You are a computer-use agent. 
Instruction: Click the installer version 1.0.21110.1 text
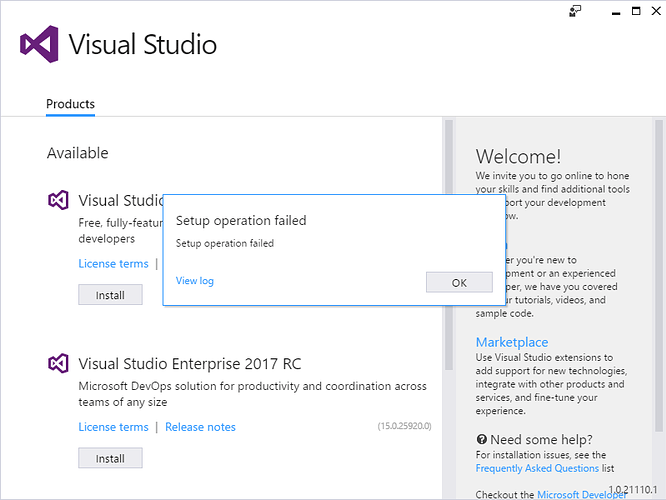(633, 490)
